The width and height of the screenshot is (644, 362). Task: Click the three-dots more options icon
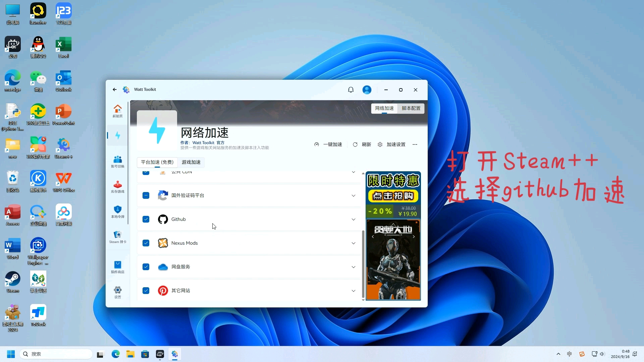pyautogui.click(x=415, y=144)
